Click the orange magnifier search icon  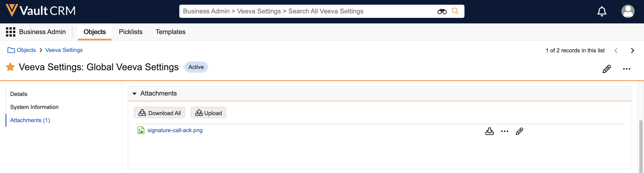(455, 11)
